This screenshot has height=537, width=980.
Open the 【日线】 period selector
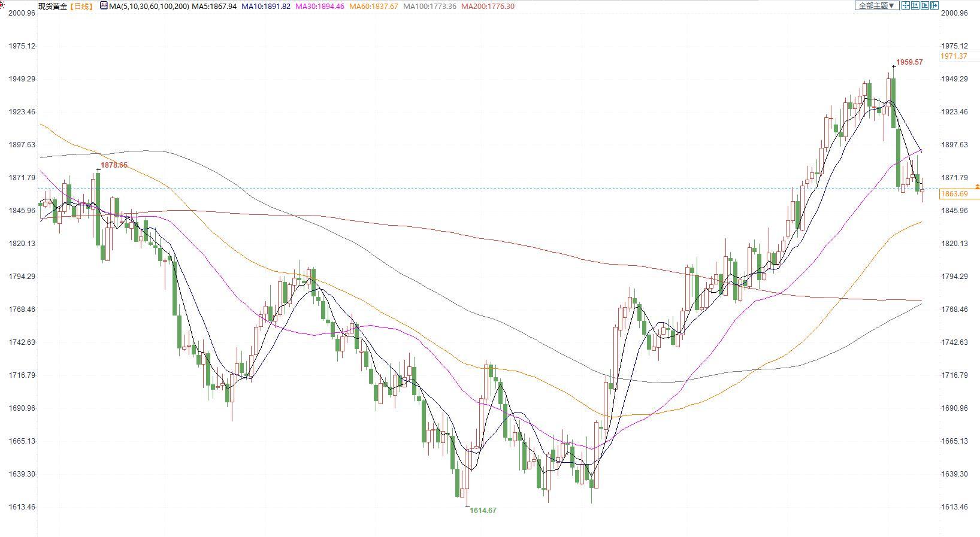click(x=81, y=7)
